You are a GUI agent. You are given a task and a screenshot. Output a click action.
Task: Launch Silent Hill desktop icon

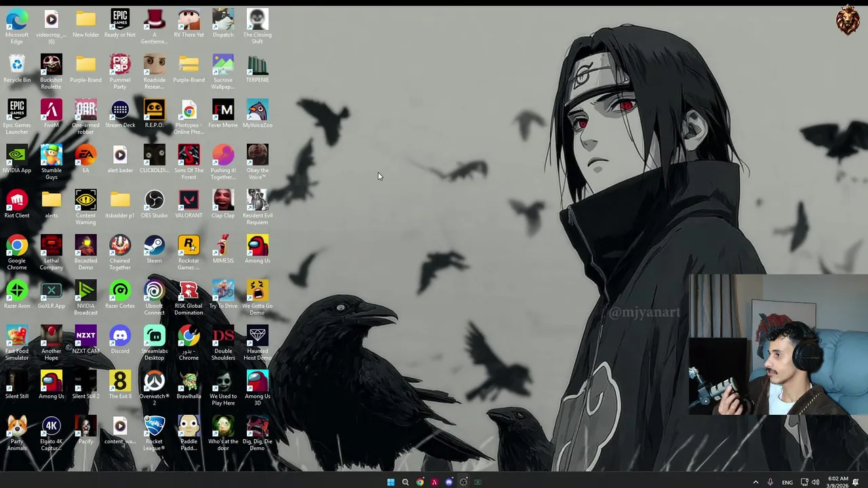(17, 385)
